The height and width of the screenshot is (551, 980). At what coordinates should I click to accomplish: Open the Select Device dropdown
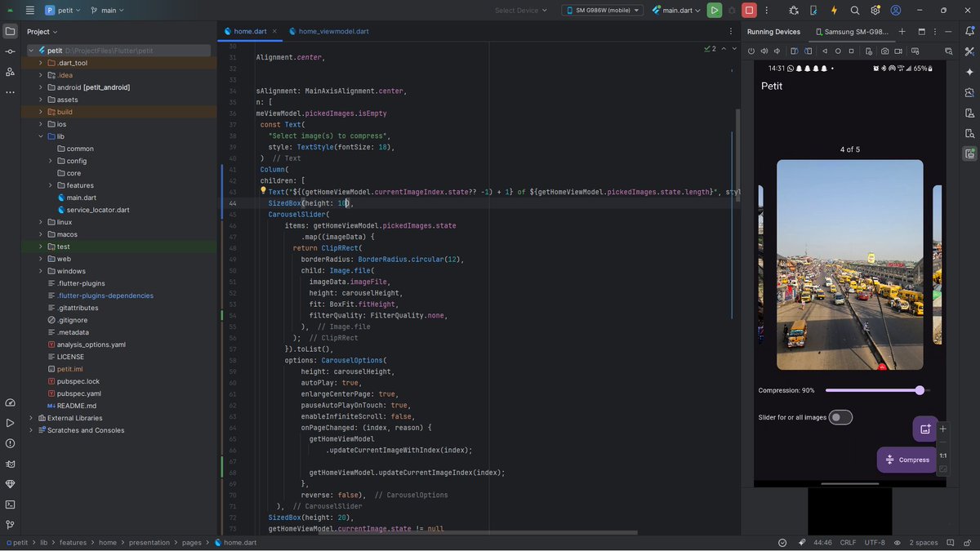[522, 11]
